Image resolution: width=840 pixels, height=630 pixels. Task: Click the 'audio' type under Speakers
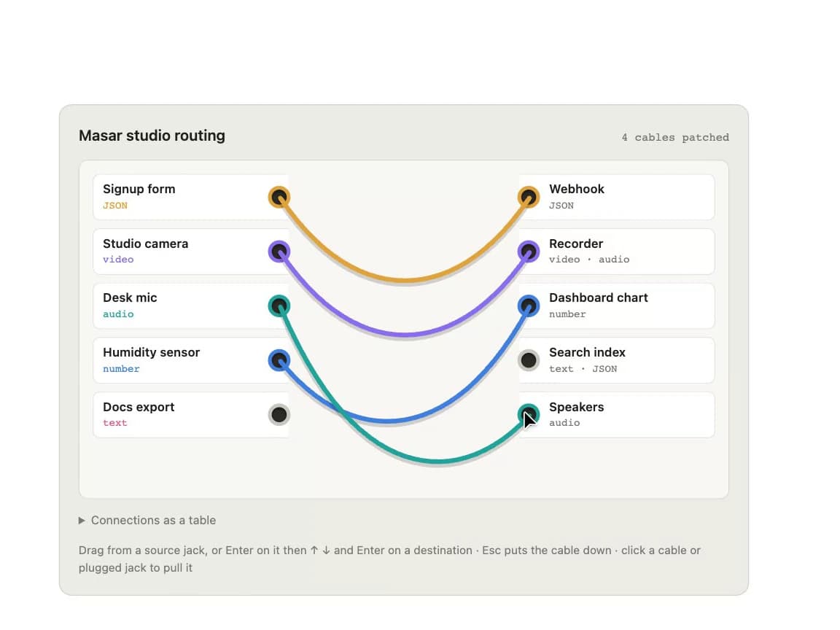click(564, 423)
